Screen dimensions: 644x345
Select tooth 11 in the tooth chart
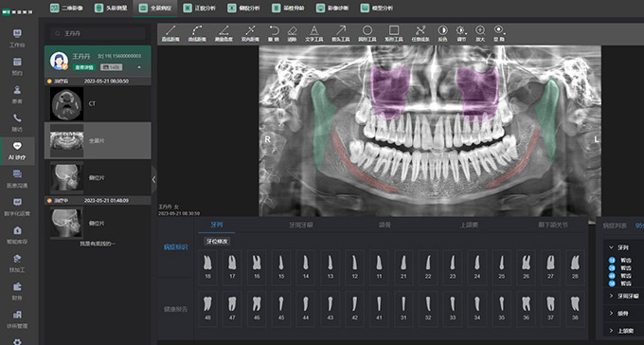point(379,267)
